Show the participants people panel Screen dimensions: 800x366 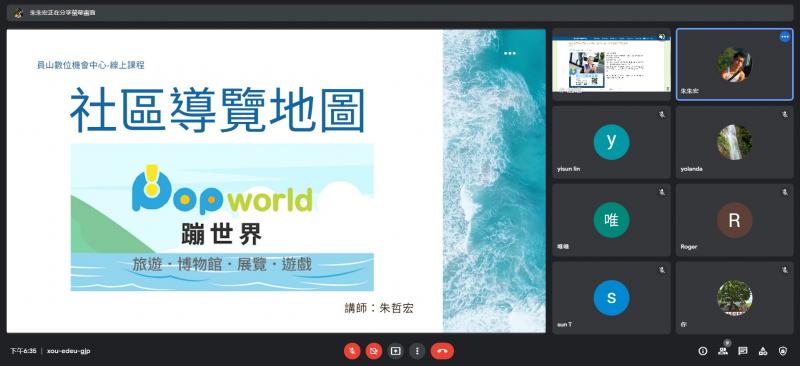click(x=723, y=351)
